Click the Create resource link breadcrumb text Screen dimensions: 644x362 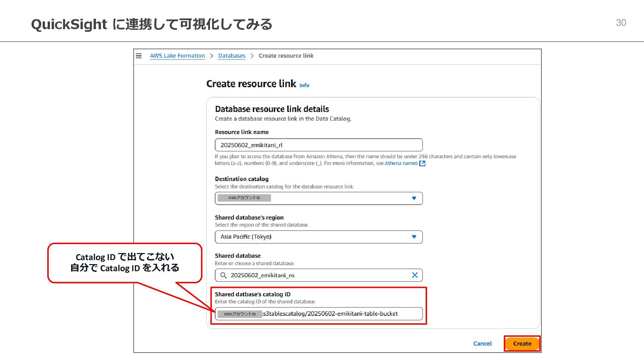[286, 56]
